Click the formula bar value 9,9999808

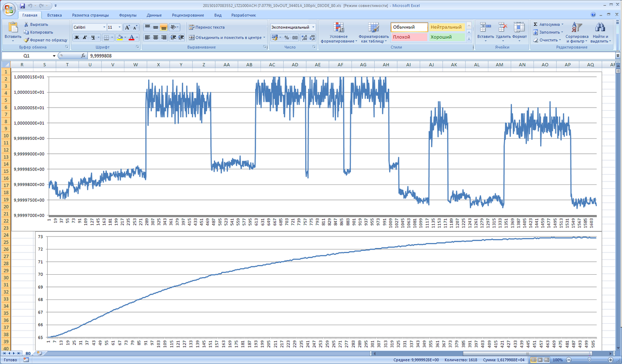(101, 56)
